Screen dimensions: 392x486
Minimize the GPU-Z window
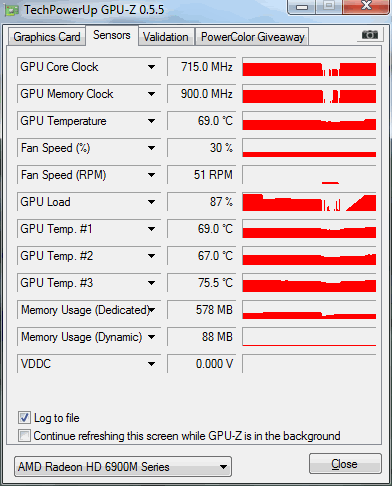(x=302, y=7)
